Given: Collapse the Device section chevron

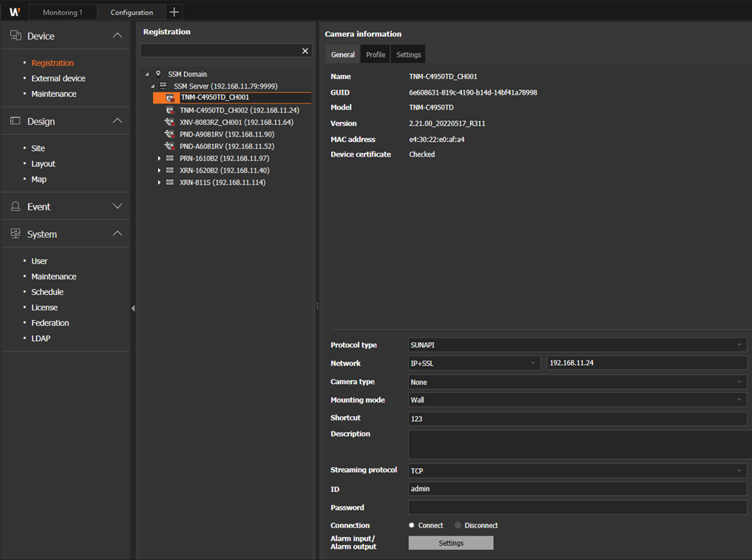Looking at the screenshot, I should tap(117, 35).
